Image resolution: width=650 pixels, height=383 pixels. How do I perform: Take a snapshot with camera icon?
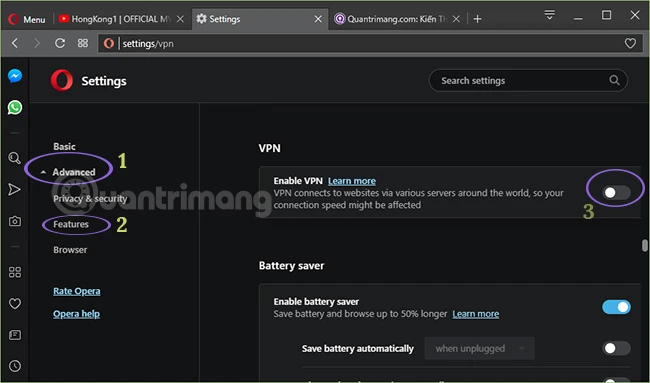pyautogui.click(x=15, y=221)
